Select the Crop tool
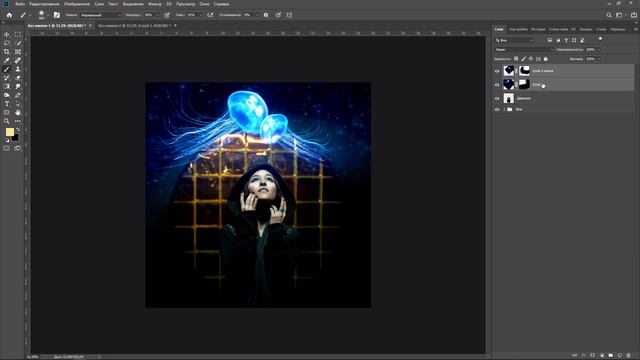 pos(7,52)
